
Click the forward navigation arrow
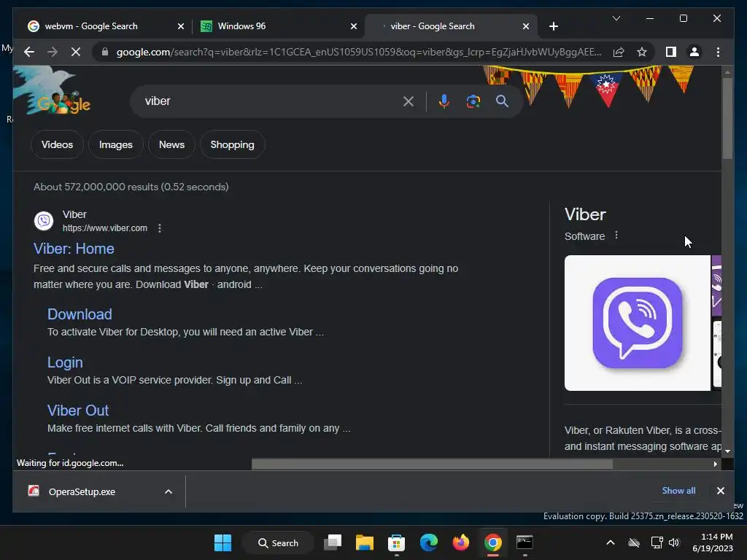(x=53, y=52)
